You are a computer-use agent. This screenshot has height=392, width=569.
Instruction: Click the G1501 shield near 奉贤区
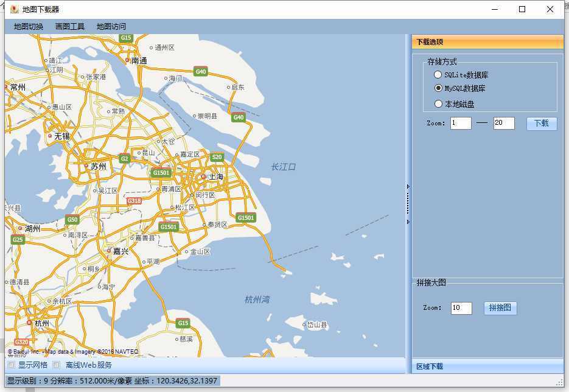(x=246, y=217)
